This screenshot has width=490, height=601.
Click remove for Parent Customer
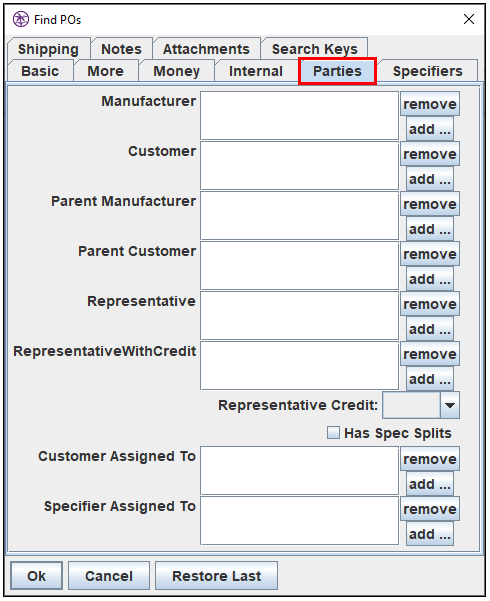click(x=430, y=254)
